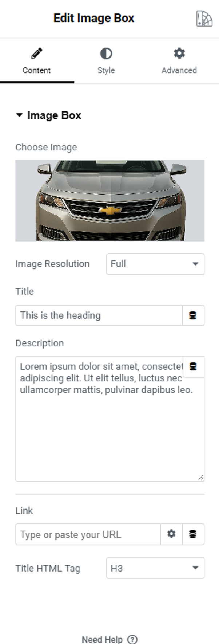Open the Image Resolution dropdown

(155, 264)
